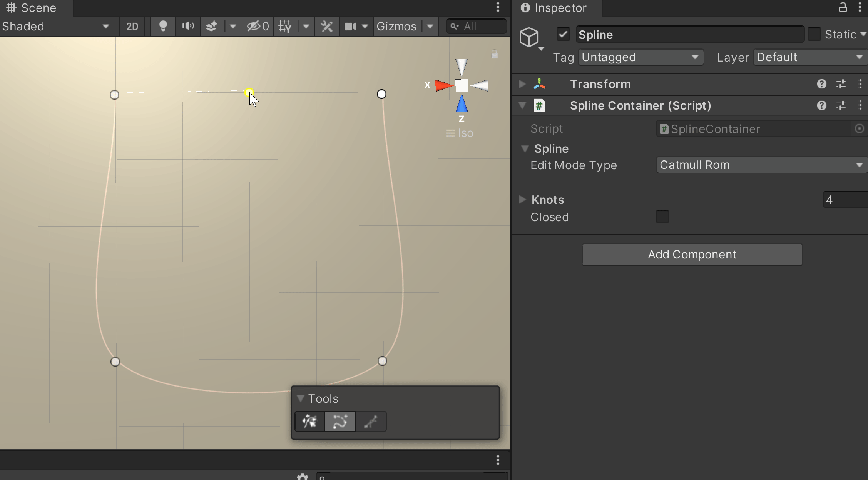Open the component tools wrench icon
The width and height of the screenshot is (868, 480).
326,26
